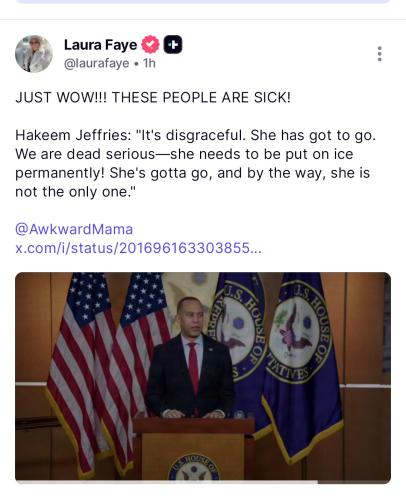Play the embedded press conference video
Viewport: 406px width, 500px height.
[203, 377]
